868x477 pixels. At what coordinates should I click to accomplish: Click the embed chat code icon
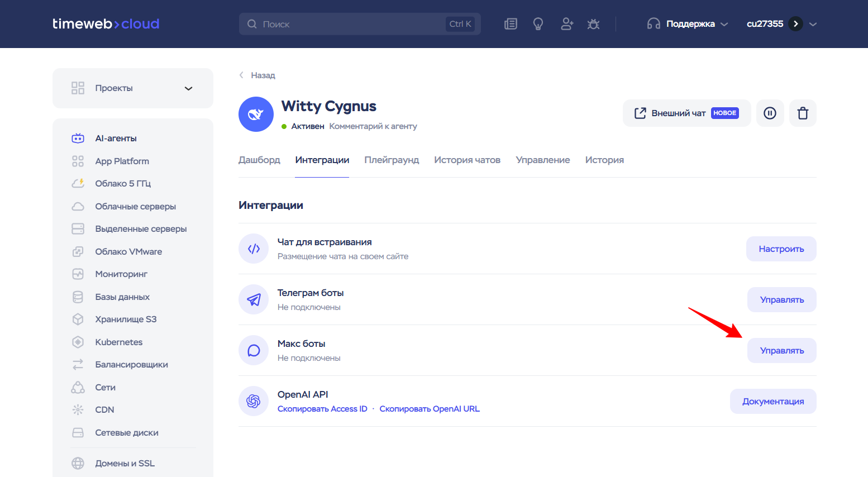(254, 249)
